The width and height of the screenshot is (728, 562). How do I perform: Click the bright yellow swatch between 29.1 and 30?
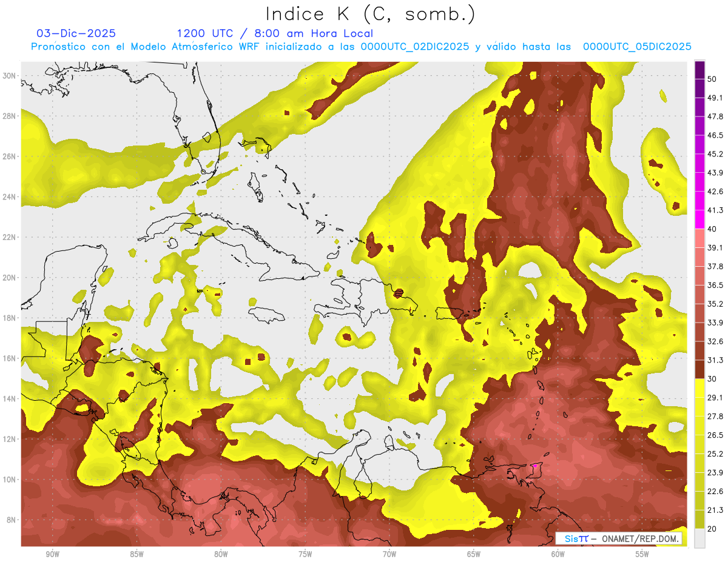(x=699, y=389)
